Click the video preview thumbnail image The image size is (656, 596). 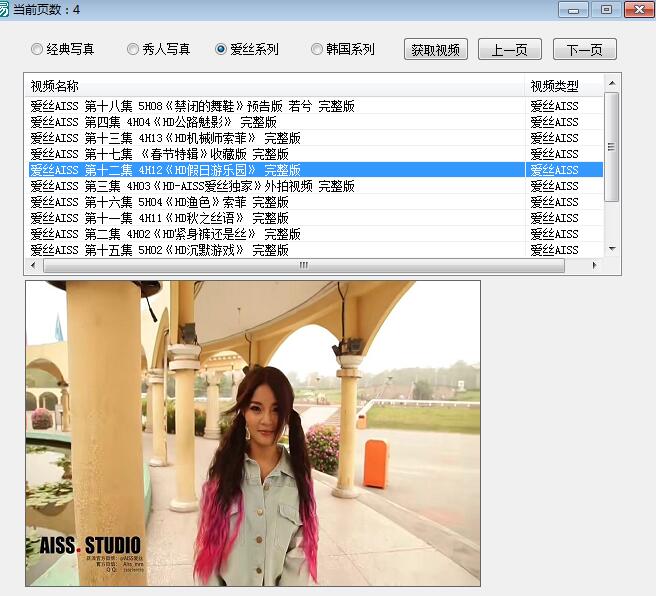point(253,433)
